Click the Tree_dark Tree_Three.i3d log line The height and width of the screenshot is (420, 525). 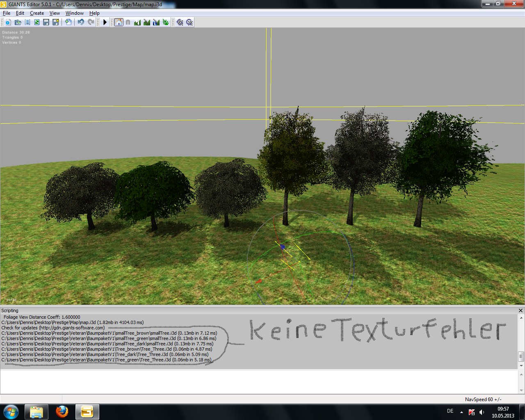[x=105, y=354]
